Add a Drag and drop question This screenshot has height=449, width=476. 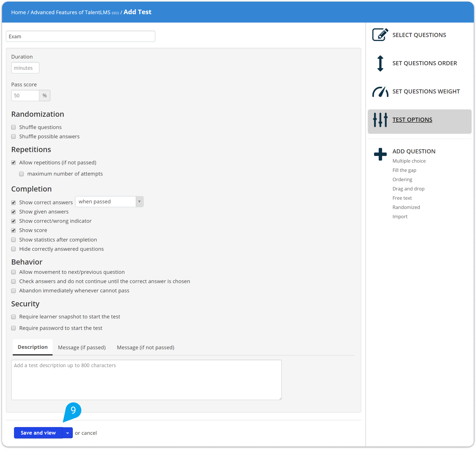click(408, 189)
